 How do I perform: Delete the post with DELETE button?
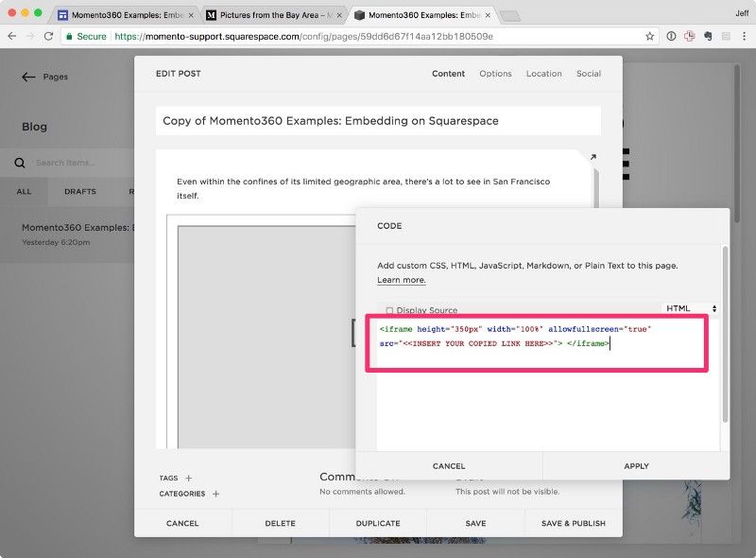280,523
